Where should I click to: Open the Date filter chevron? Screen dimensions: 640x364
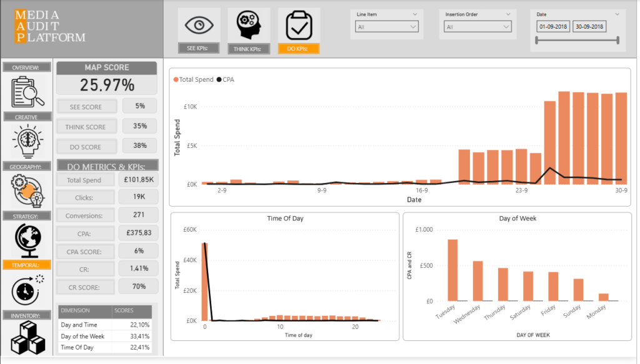click(x=617, y=14)
